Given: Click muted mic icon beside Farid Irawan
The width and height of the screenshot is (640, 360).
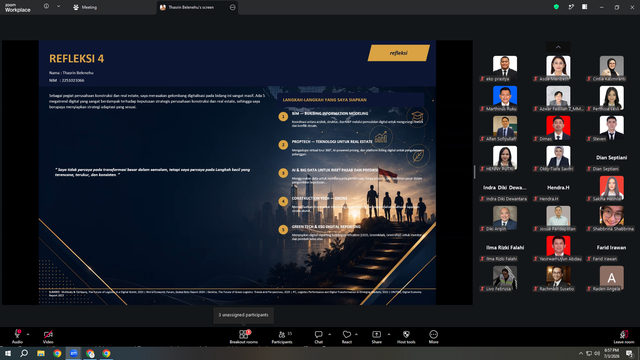Looking at the screenshot, I should click(589, 259).
